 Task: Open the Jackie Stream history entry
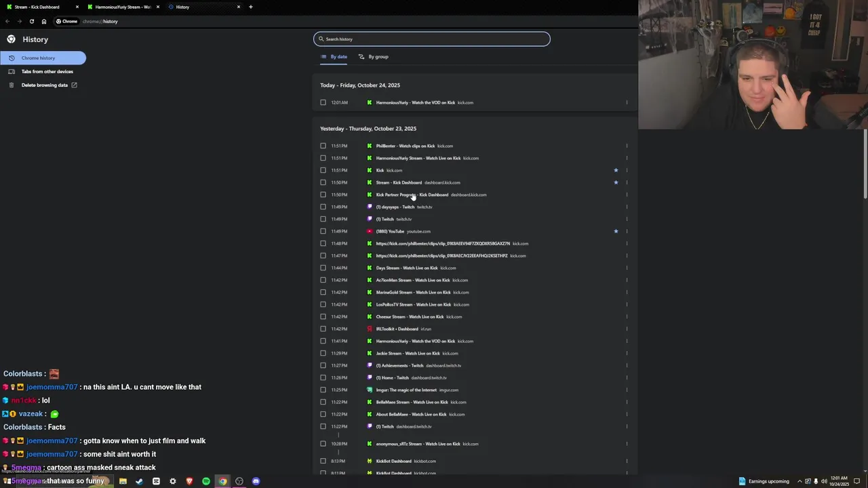click(408, 353)
